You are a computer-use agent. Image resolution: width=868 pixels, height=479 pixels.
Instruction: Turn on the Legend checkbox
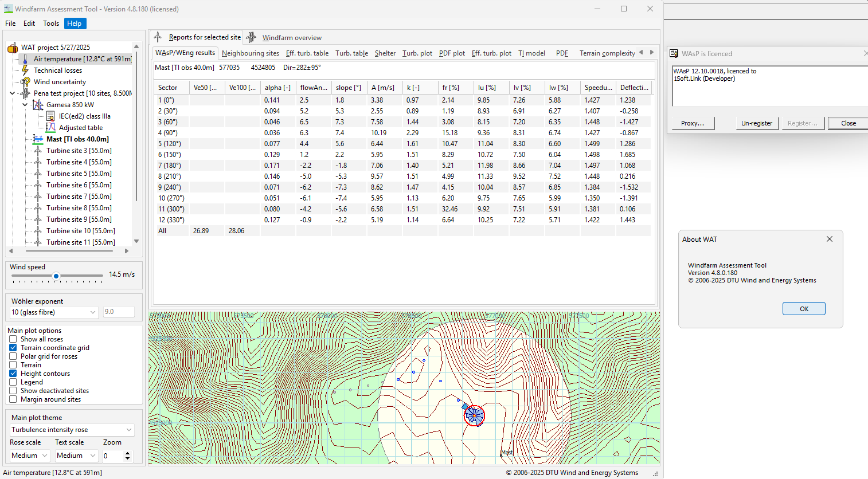coord(13,382)
